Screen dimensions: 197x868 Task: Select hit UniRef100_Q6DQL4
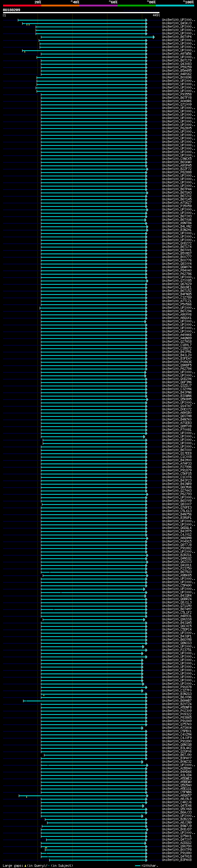pyautogui.click(x=177, y=528)
